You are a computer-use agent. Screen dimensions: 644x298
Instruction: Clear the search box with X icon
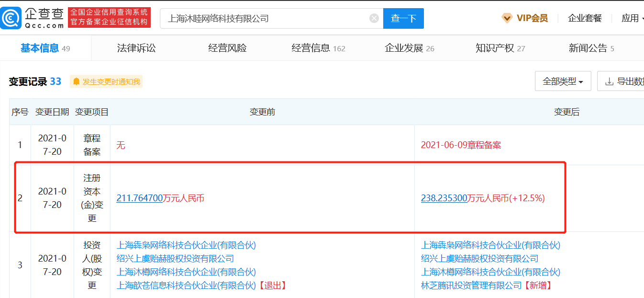click(374, 18)
